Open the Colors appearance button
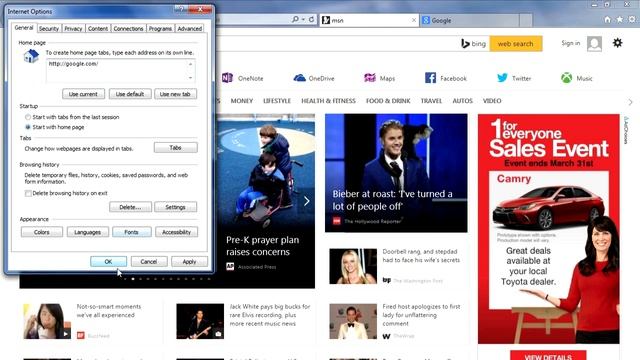Image resolution: width=640 pixels, height=360 pixels. pos(42,232)
